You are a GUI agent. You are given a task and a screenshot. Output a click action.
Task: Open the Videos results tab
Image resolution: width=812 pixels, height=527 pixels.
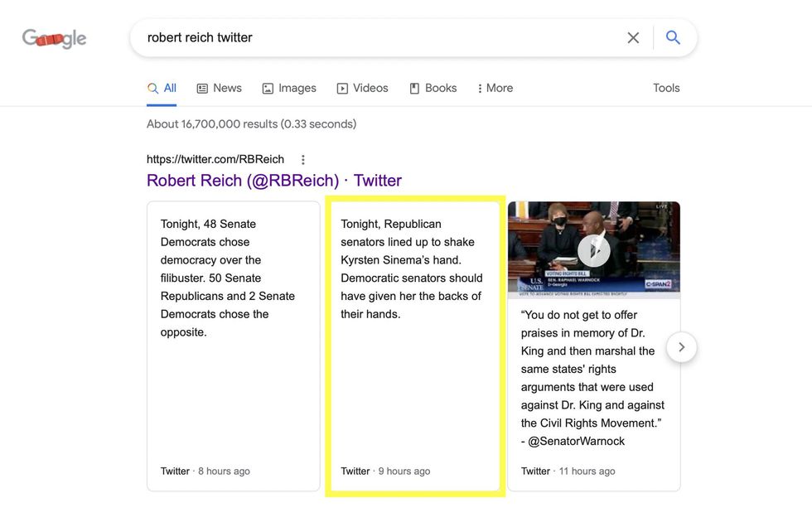point(362,88)
